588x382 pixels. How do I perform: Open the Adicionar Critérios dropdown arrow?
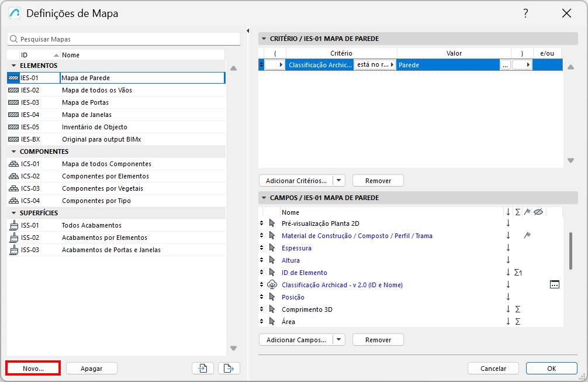[x=339, y=181]
